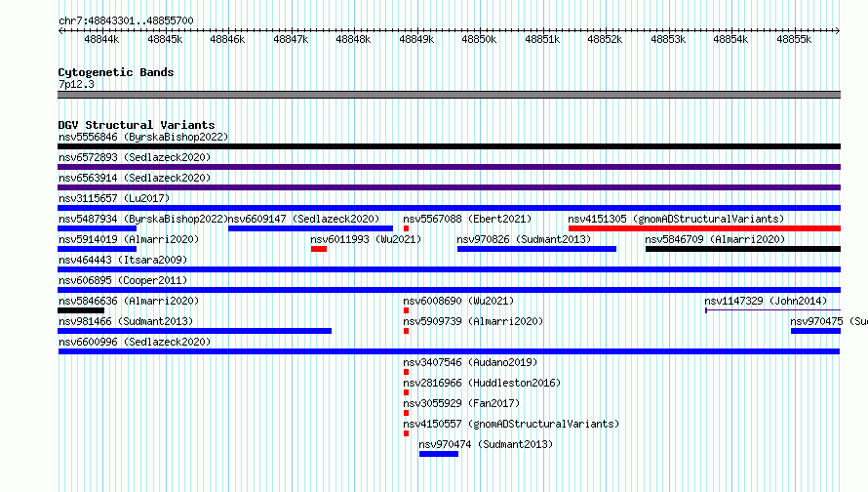This screenshot has width=868, height=492.
Task: Click the red bar under nsv4151305
Action: (x=705, y=228)
